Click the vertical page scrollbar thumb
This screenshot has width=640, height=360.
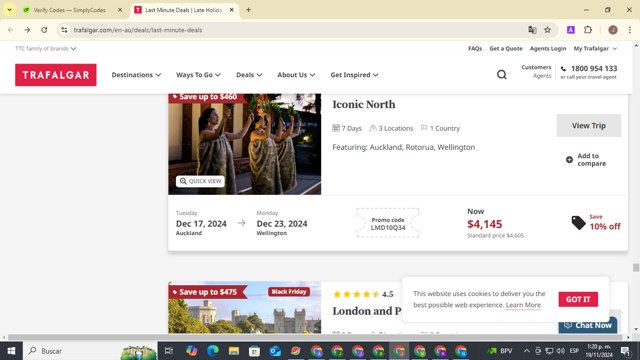[636, 268]
